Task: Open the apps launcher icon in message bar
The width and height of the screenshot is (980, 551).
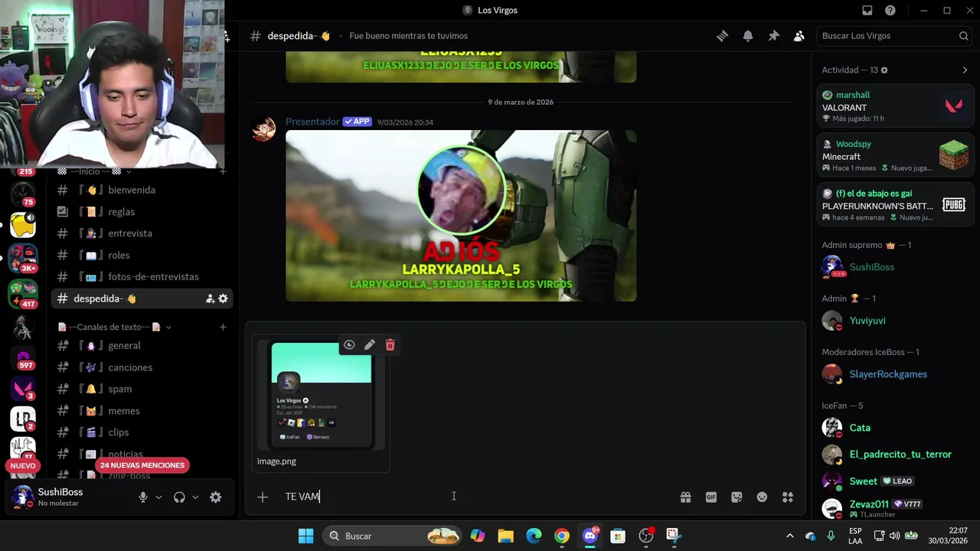Action: pyautogui.click(x=788, y=497)
